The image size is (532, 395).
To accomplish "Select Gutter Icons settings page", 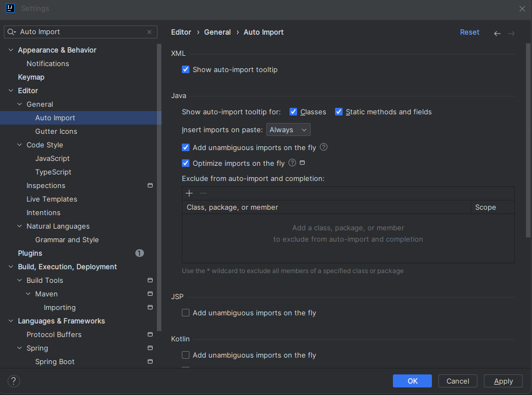I will coord(56,131).
